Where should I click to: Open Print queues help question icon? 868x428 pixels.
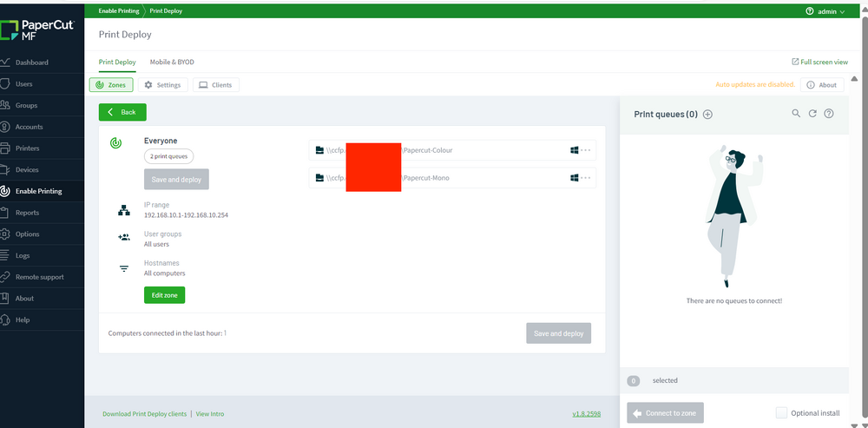(x=829, y=114)
